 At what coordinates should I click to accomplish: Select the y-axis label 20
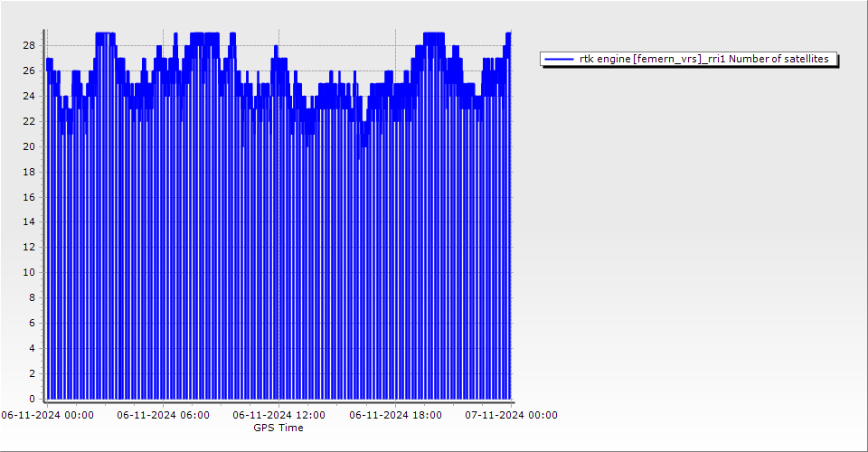(29, 146)
